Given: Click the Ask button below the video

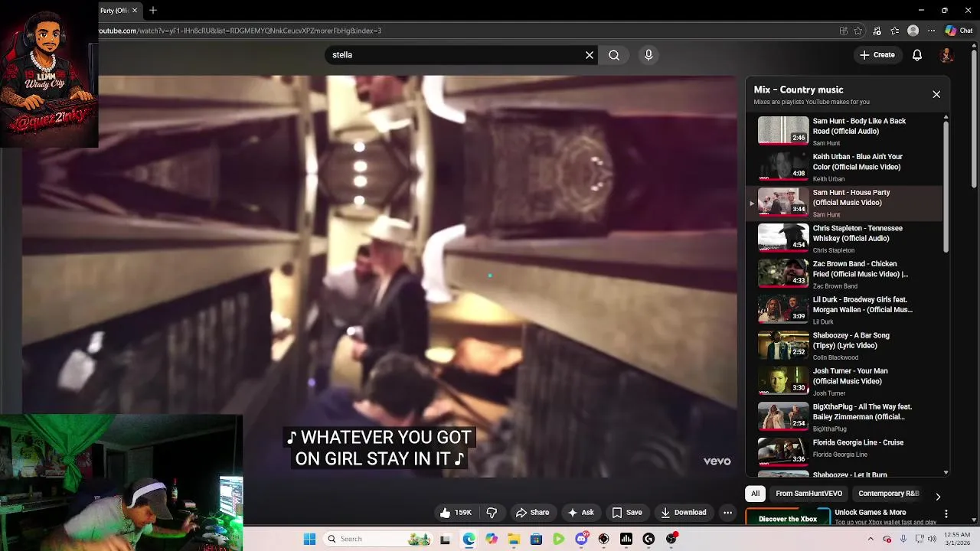Looking at the screenshot, I should click(580, 513).
